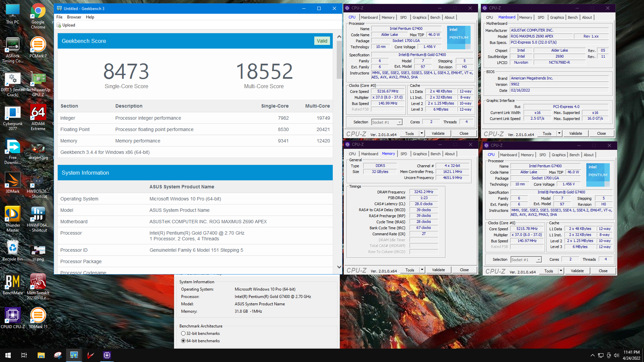Viewport: 644px width, 362px height.
Task: Open clock showing 11:41 PM
Action: [632, 355]
